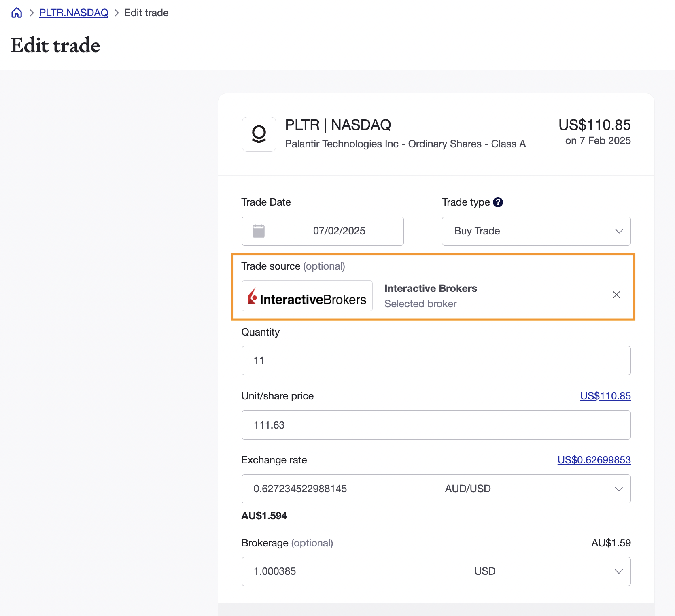Open the USD brokerage currency dropdown
Viewport: 675px width, 616px height.
point(547,571)
